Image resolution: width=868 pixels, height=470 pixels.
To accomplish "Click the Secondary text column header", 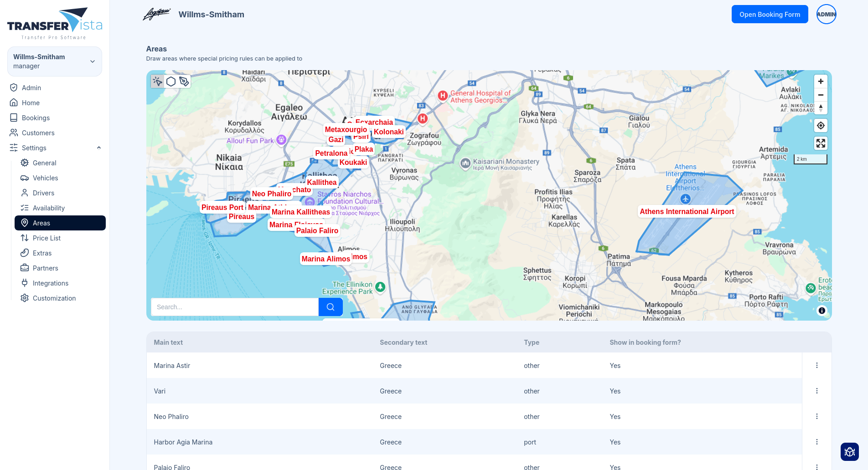I will (403, 342).
